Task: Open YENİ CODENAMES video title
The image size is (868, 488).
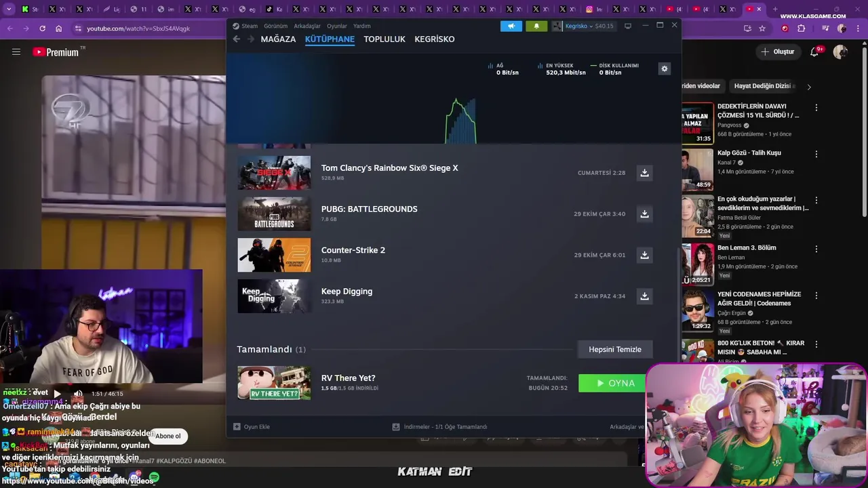Action: (x=759, y=299)
